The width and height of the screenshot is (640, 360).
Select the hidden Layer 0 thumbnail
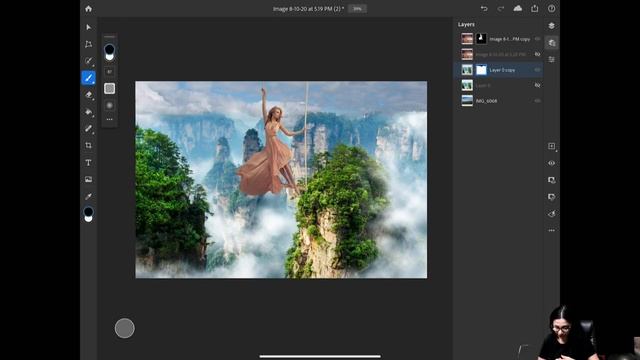point(467,85)
